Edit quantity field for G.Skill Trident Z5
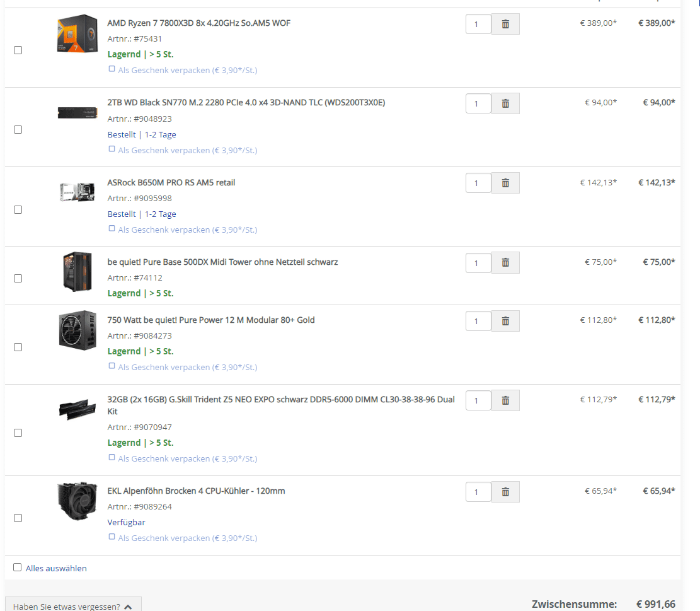Viewport: 700px width, 611px height. (478, 400)
